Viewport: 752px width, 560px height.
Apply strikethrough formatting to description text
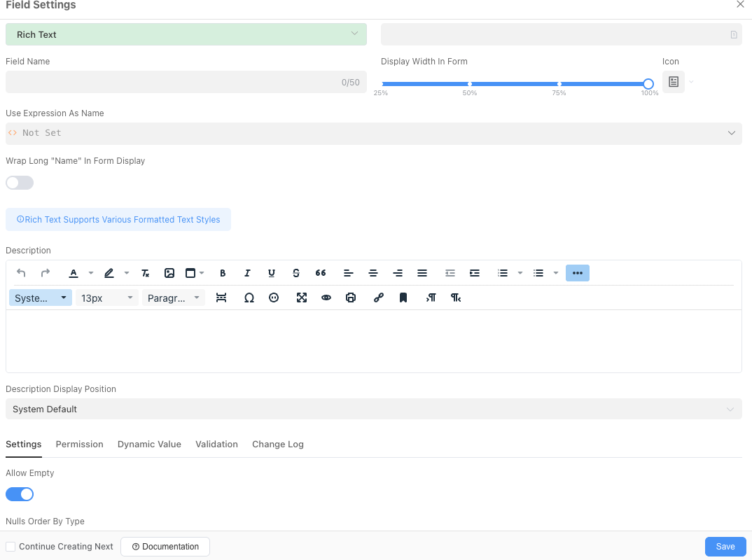(x=296, y=273)
